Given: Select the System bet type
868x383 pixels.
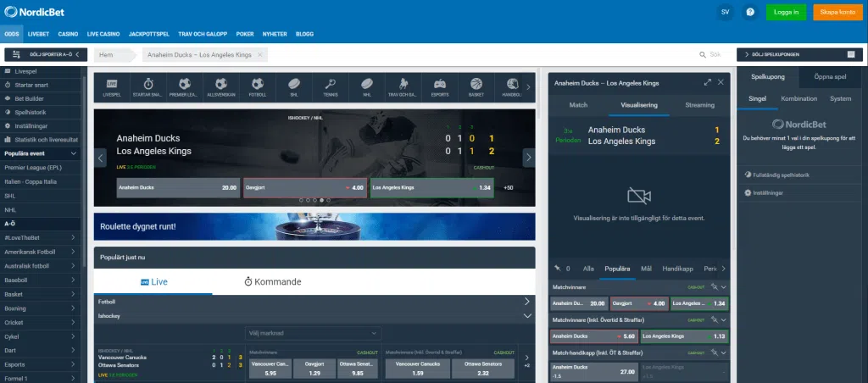Looking at the screenshot, I should pyautogui.click(x=840, y=98).
